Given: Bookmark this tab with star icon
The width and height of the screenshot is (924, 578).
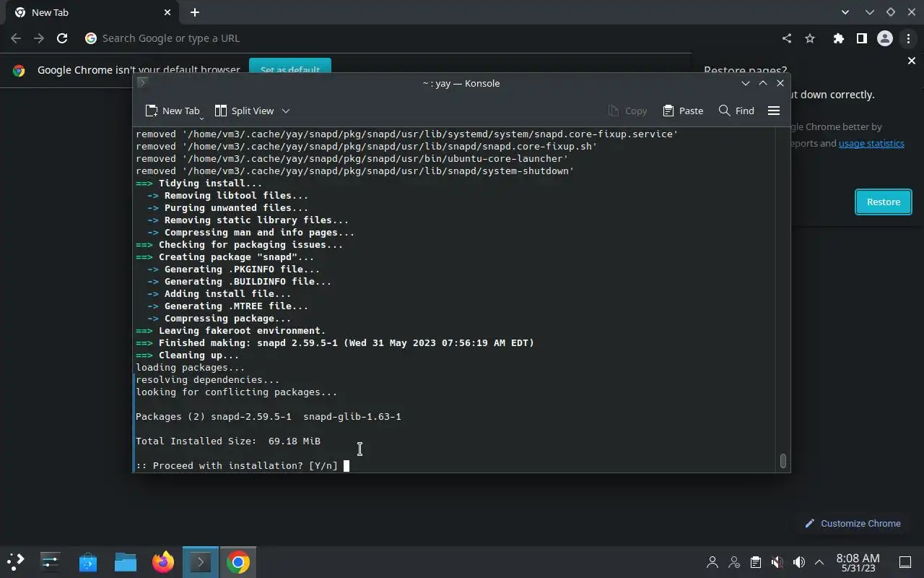Looking at the screenshot, I should [x=810, y=38].
